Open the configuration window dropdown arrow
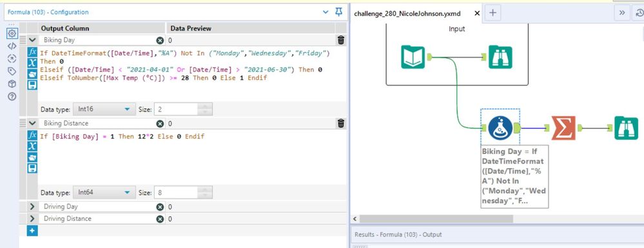The image size is (644, 248). [x=326, y=12]
